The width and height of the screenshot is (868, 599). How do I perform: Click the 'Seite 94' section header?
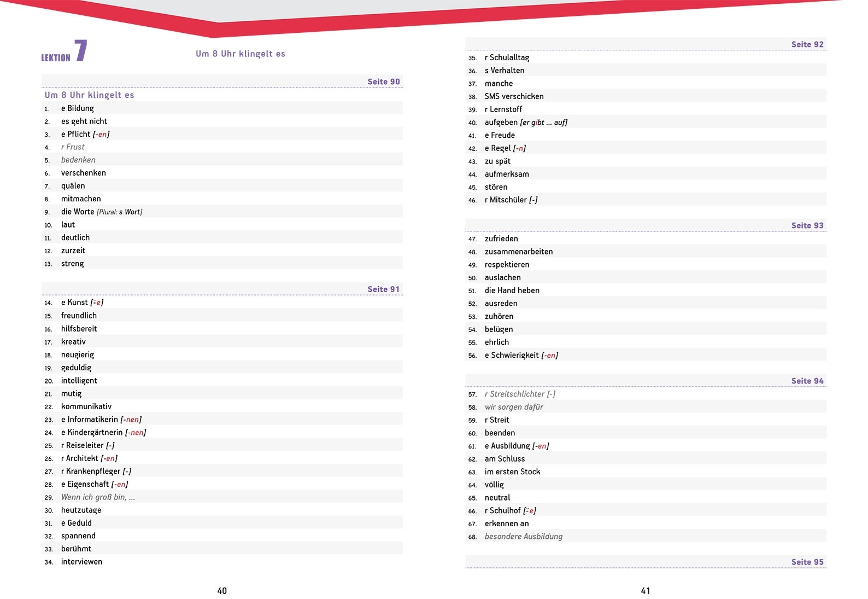click(x=807, y=381)
